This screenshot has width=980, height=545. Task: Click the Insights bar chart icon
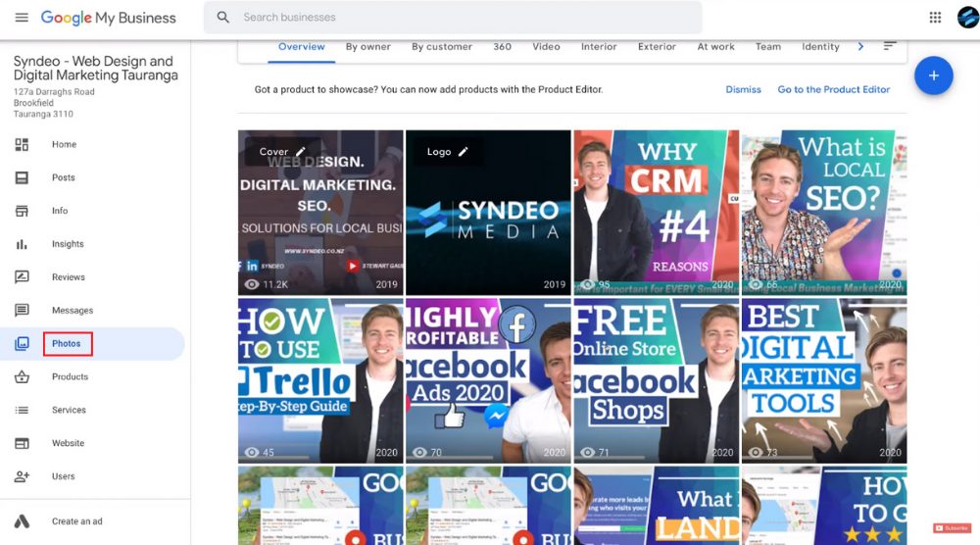22,244
